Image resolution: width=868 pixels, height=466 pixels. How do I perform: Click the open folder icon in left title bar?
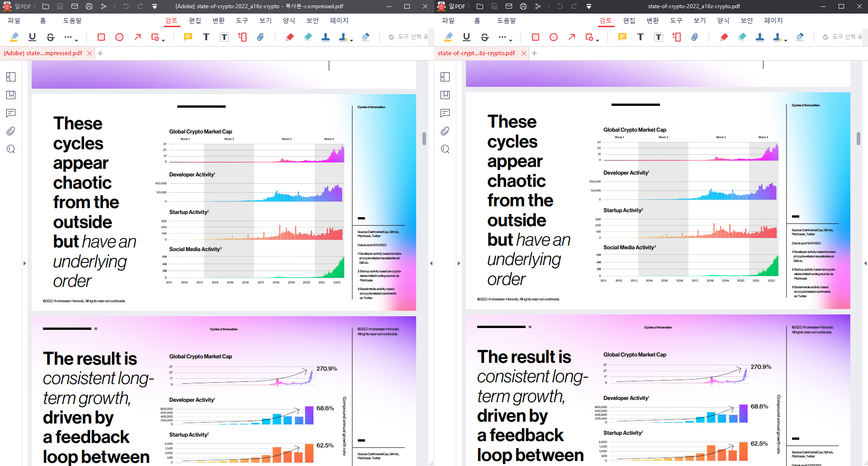(46, 6)
